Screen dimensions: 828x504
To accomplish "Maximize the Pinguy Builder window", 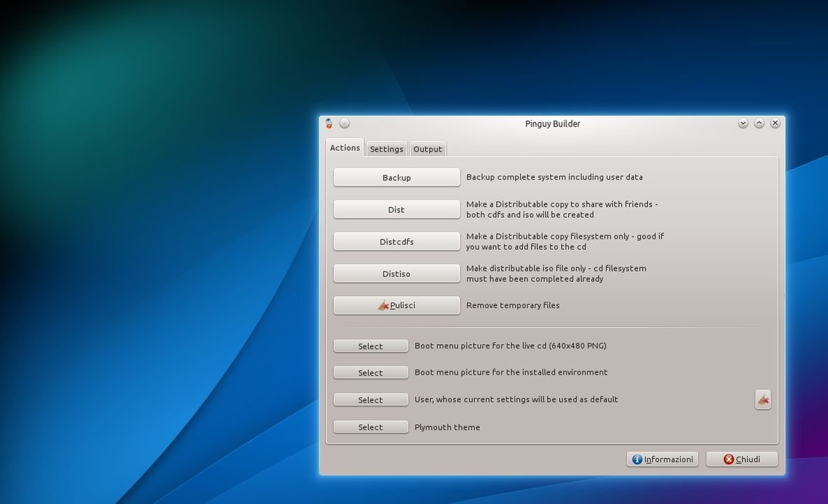I will [x=759, y=124].
